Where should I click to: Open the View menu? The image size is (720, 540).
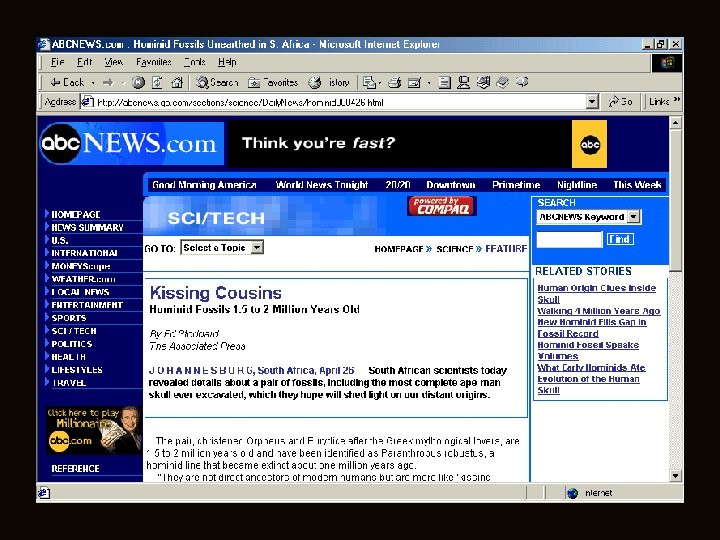[113, 62]
